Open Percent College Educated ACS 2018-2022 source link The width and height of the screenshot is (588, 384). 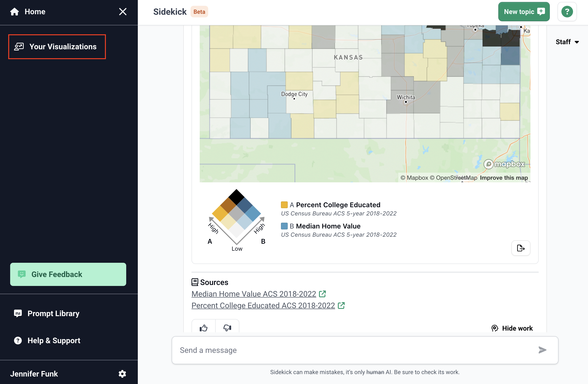click(263, 305)
